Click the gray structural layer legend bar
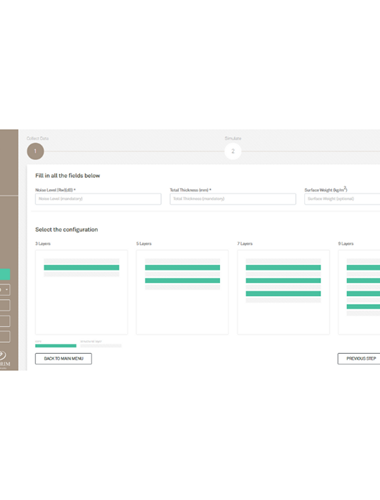 click(101, 346)
